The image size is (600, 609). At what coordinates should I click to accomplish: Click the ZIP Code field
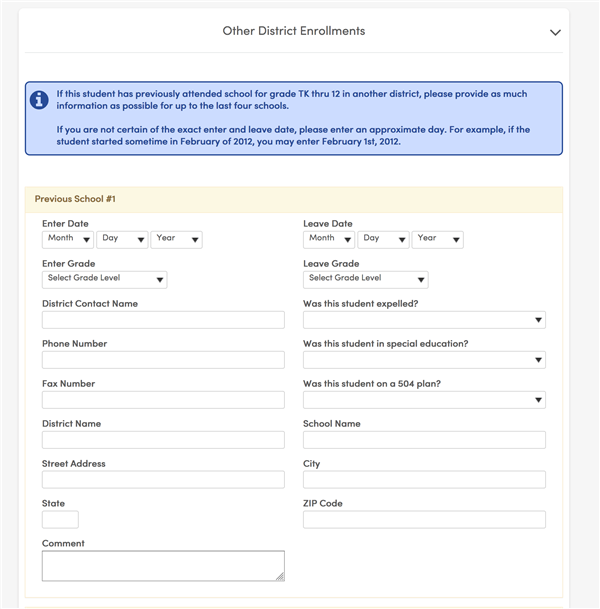[x=424, y=520]
